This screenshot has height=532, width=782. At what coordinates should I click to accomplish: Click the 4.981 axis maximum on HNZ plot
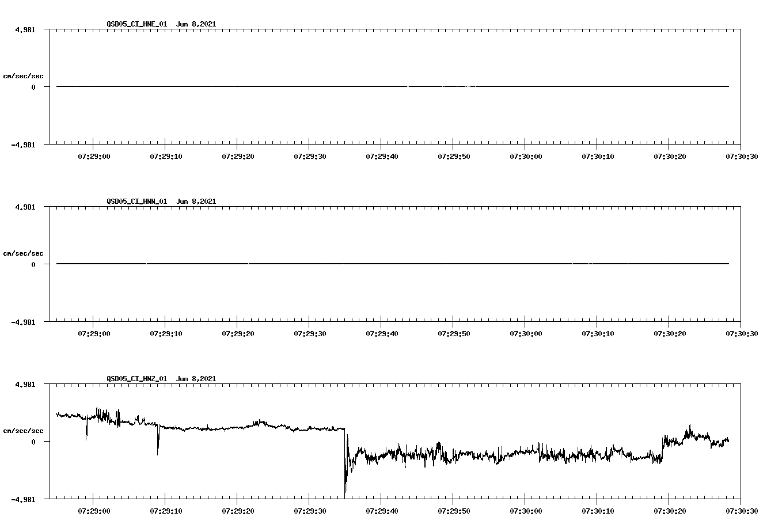(25, 384)
